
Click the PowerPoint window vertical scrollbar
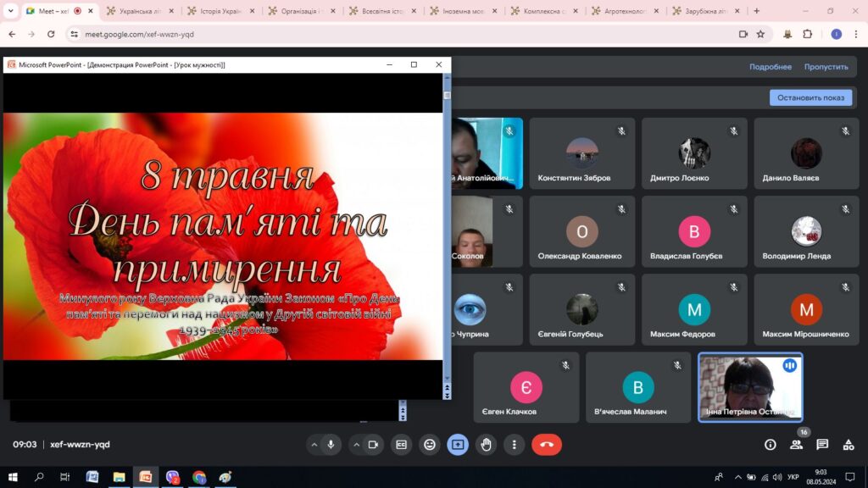click(447, 237)
